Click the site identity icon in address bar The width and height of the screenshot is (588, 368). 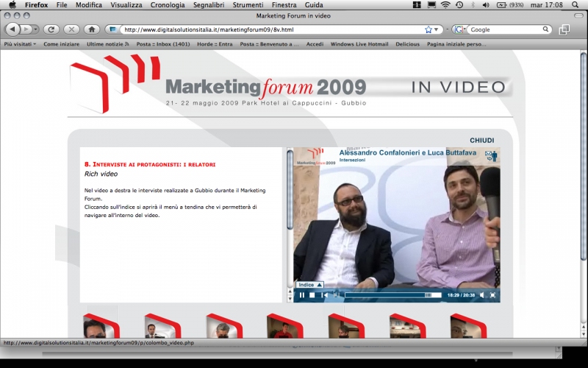(x=112, y=29)
